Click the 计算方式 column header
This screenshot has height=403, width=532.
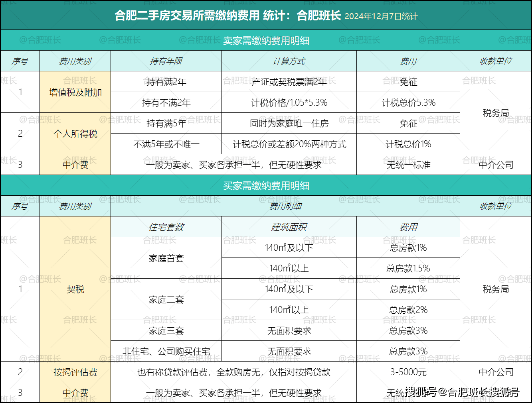tap(289, 61)
